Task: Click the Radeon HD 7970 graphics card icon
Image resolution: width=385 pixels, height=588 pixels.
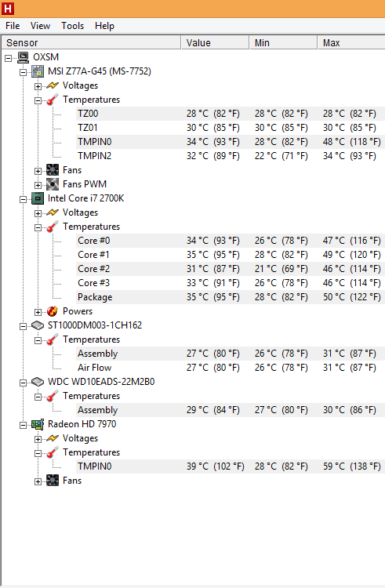Action: tap(38, 424)
